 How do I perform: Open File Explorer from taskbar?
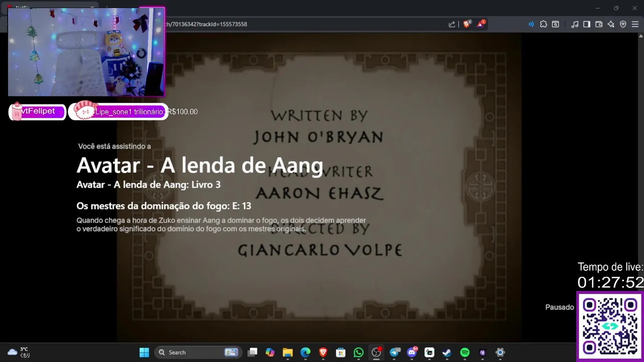pyautogui.click(x=288, y=352)
